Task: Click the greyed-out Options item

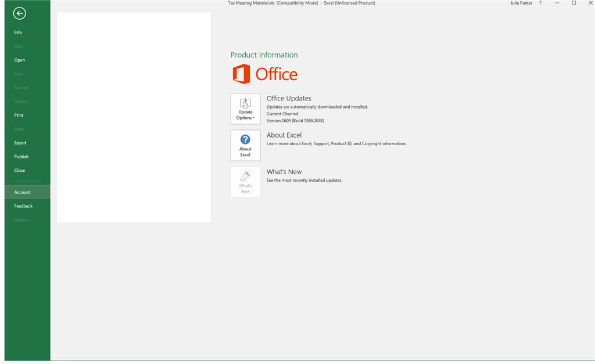Action: point(27,220)
